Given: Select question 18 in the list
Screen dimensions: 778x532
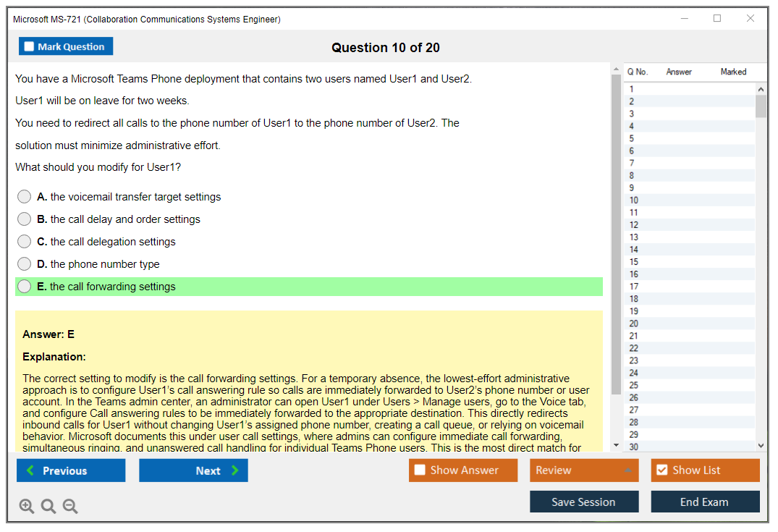Looking at the screenshot, I should (690, 299).
